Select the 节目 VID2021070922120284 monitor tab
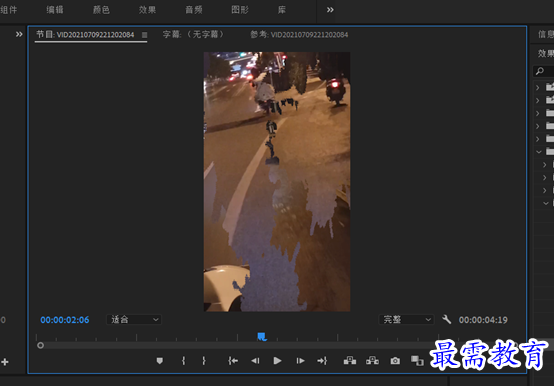 click(85, 35)
